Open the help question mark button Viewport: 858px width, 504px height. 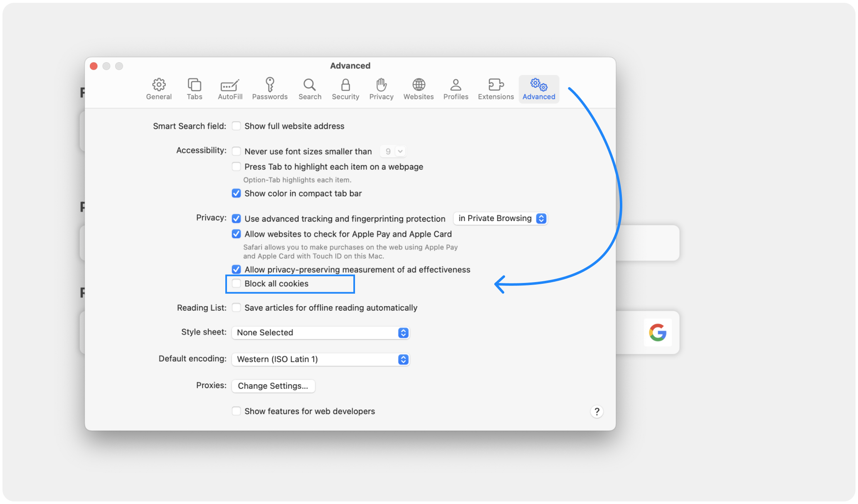tap(597, 411)
